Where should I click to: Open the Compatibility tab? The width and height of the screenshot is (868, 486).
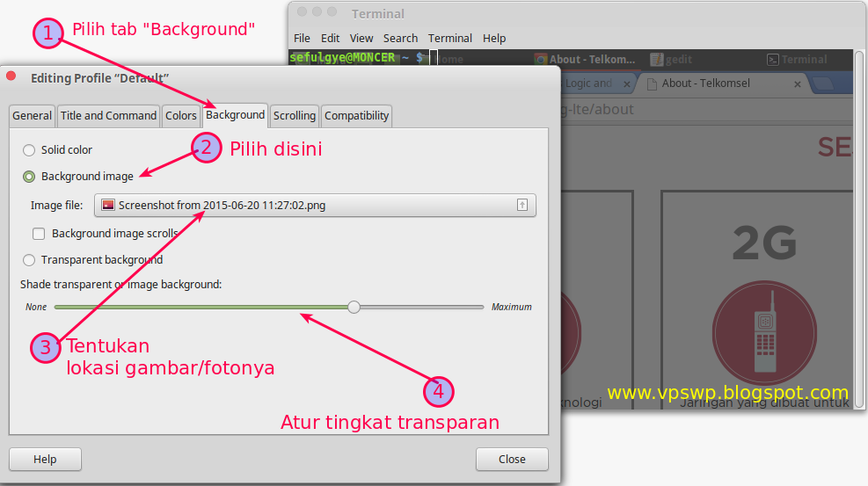click(356, 116)
